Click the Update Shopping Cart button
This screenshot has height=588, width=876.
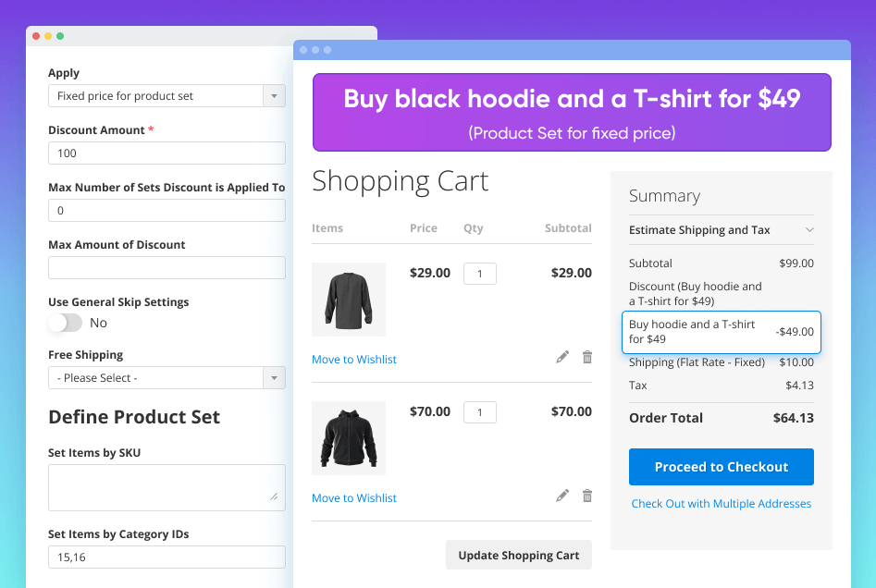[518, 555]
